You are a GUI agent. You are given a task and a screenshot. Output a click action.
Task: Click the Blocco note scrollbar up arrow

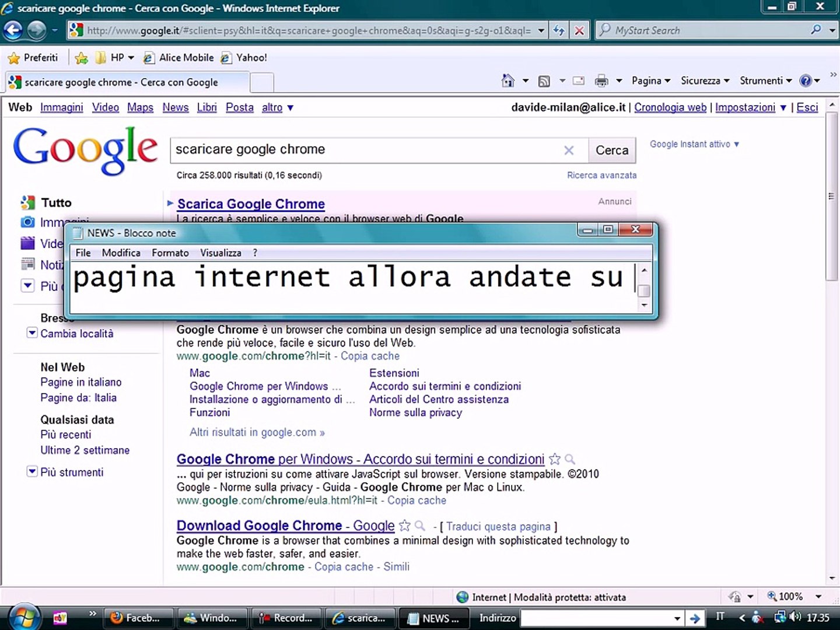[x=644, y=271]
